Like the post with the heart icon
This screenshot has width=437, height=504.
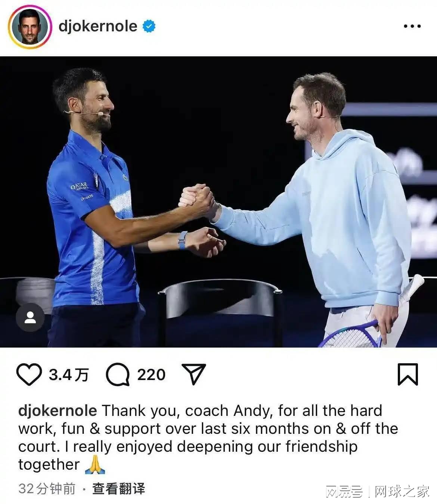click(29, 374)
